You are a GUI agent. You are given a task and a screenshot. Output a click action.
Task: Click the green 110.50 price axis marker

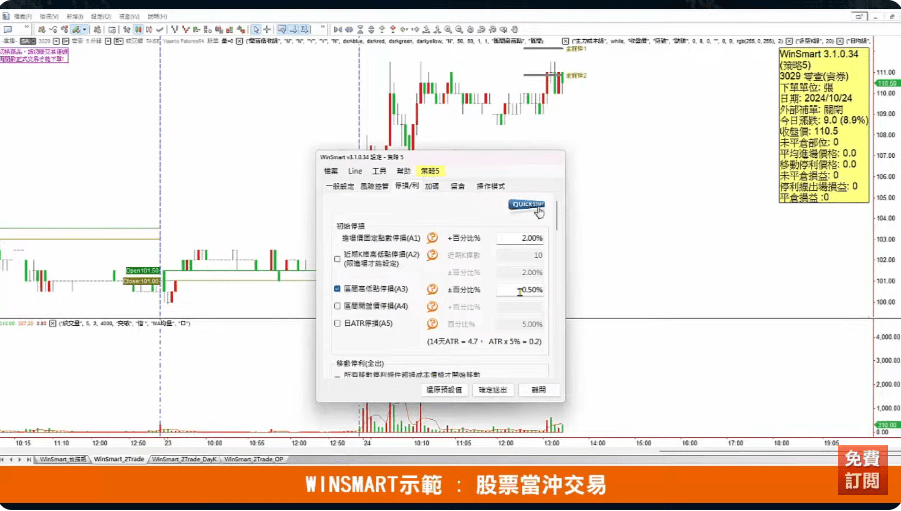(887, 83)
